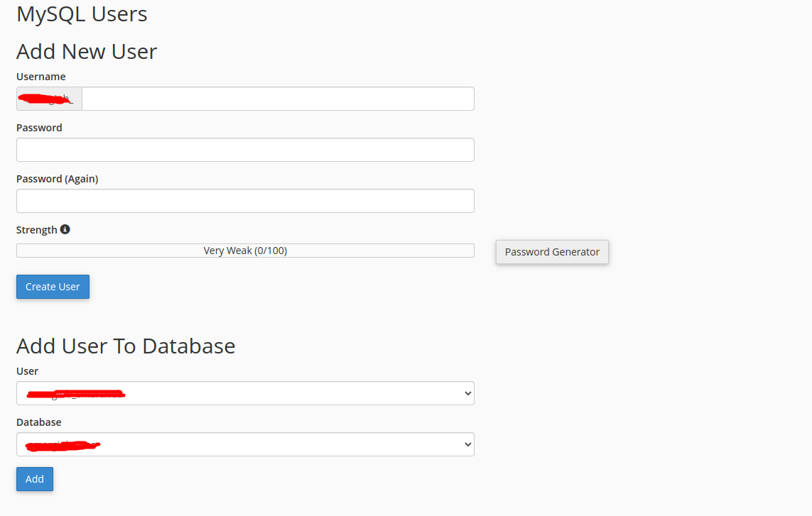This screenshot has width=812, height=516.
Task: Click the Password label text
Action: tap(39, 128)
